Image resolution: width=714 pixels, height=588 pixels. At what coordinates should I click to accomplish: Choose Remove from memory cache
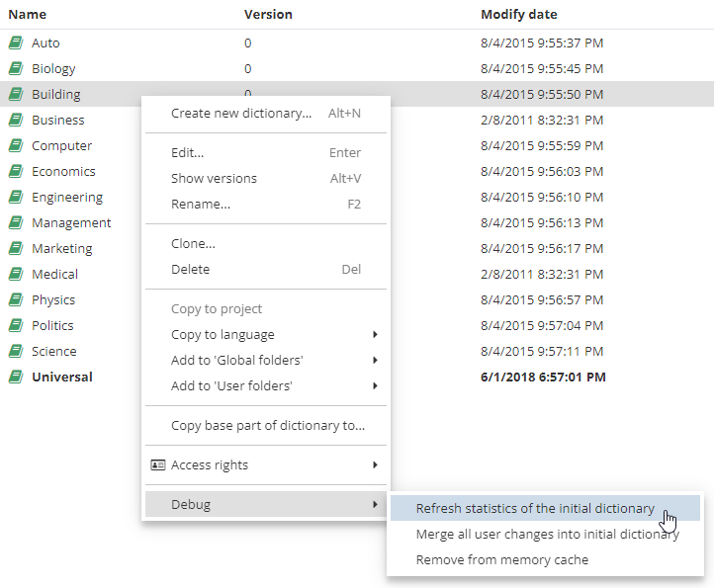point(501,560)
